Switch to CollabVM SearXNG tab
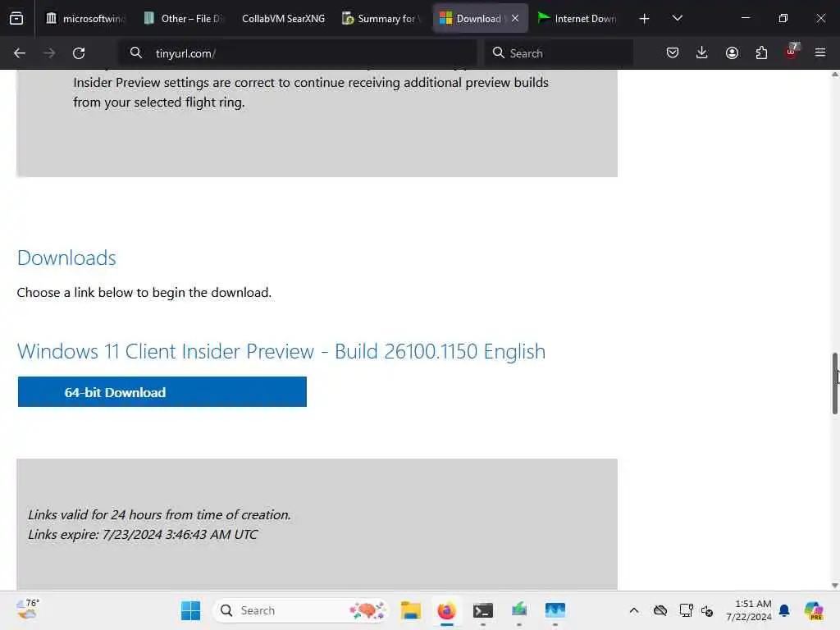This screenshot has width=840, height=630. (x=283, y=18)
